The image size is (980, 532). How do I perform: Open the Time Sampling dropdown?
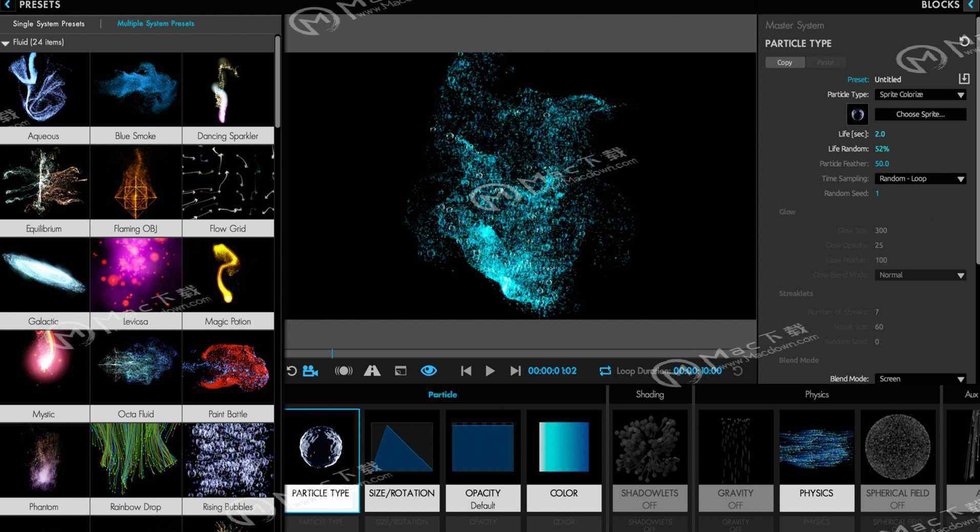coord(920,179)
